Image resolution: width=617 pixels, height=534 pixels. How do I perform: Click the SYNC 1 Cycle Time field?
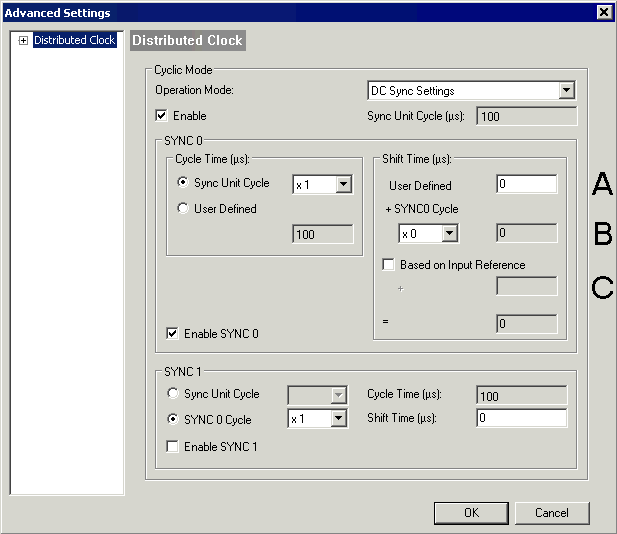(521, 395)
